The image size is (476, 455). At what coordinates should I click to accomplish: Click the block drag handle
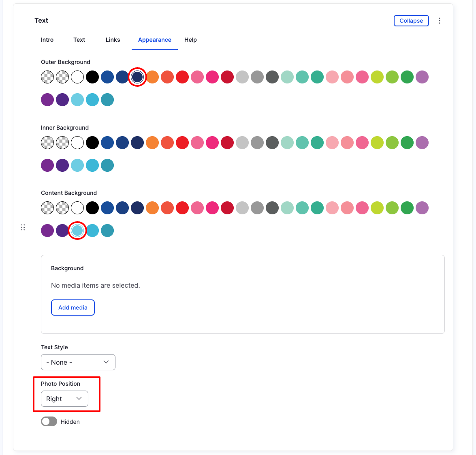23,227
